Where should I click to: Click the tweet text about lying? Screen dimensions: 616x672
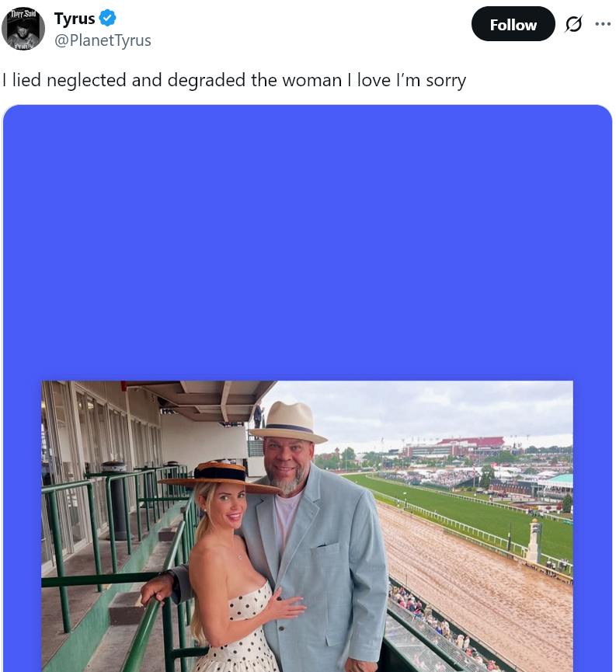click(234, 80)
